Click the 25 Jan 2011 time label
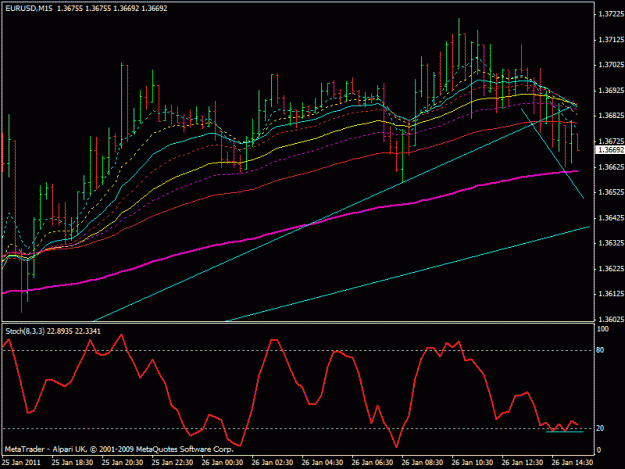Image resolution: width=625 pixels, height=469 pixels. 21,463
